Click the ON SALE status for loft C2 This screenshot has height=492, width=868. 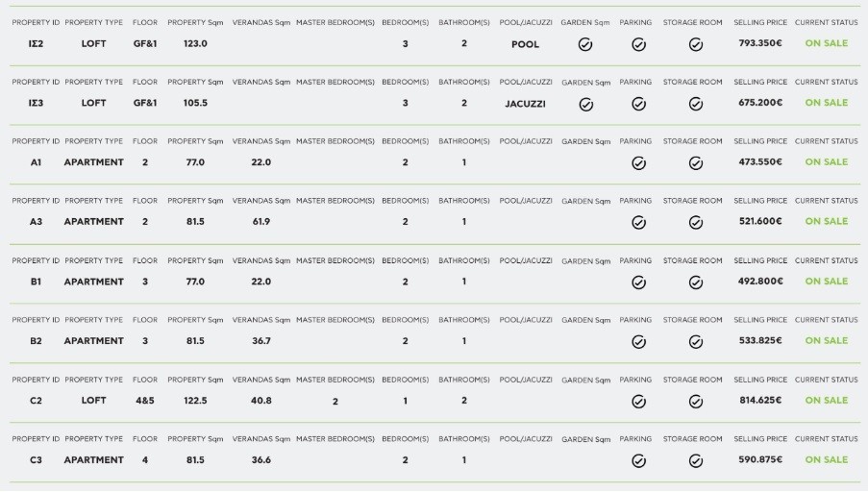coord(826,401)
